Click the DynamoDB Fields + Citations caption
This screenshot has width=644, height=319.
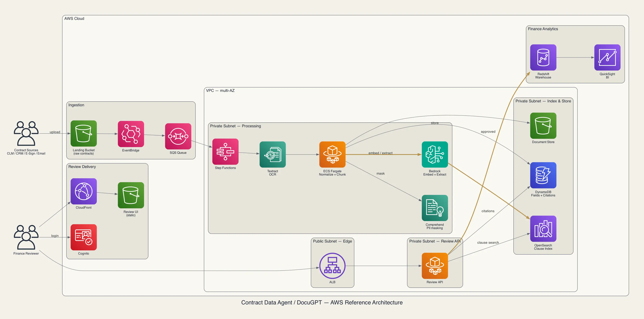[543, 194]
